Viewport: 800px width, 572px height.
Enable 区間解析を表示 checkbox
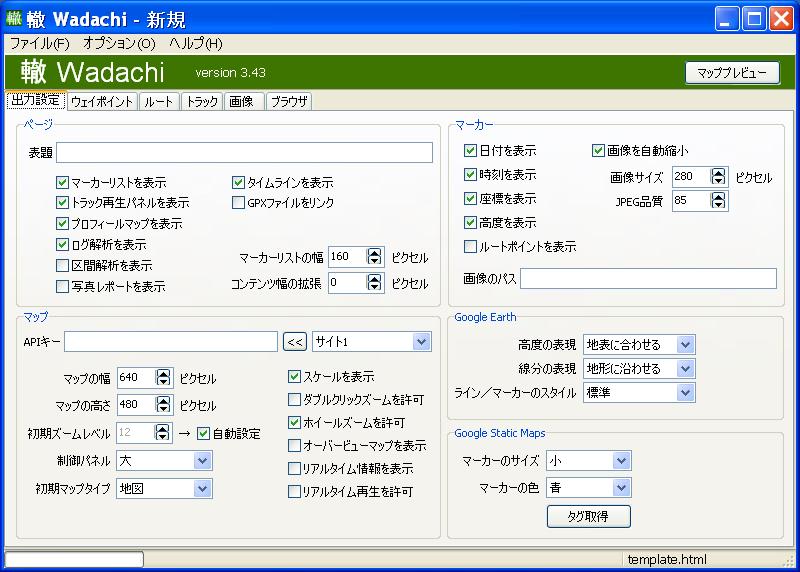62,265
